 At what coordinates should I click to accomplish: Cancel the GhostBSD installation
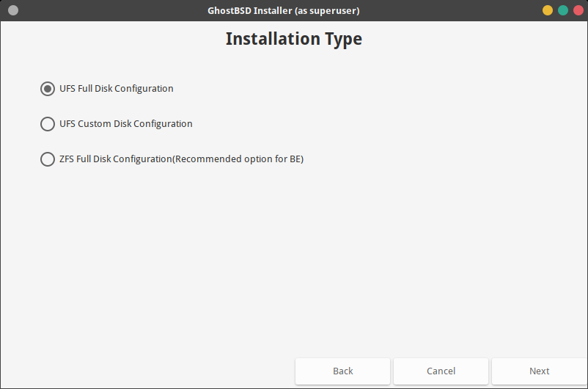441,371
